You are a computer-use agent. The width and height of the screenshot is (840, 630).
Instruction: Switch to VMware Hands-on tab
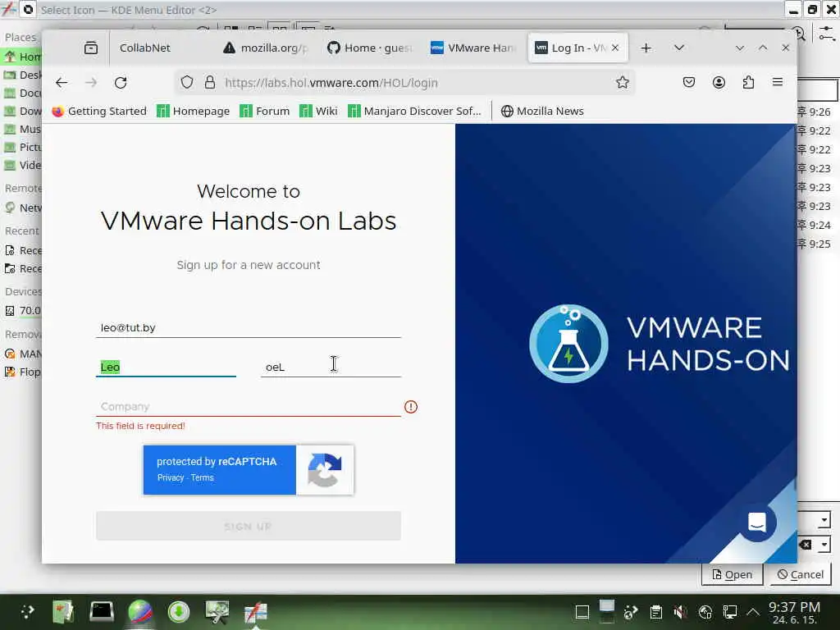(473, 48)
